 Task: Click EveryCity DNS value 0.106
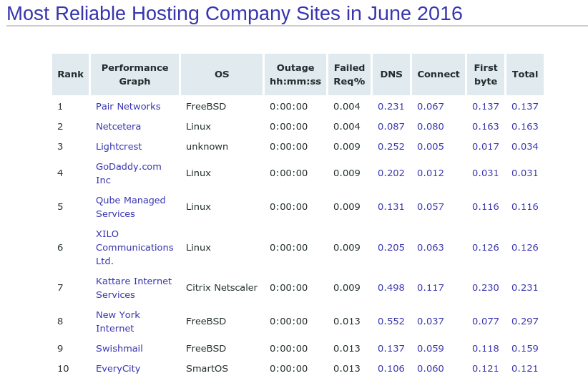[x=391, y=369]
